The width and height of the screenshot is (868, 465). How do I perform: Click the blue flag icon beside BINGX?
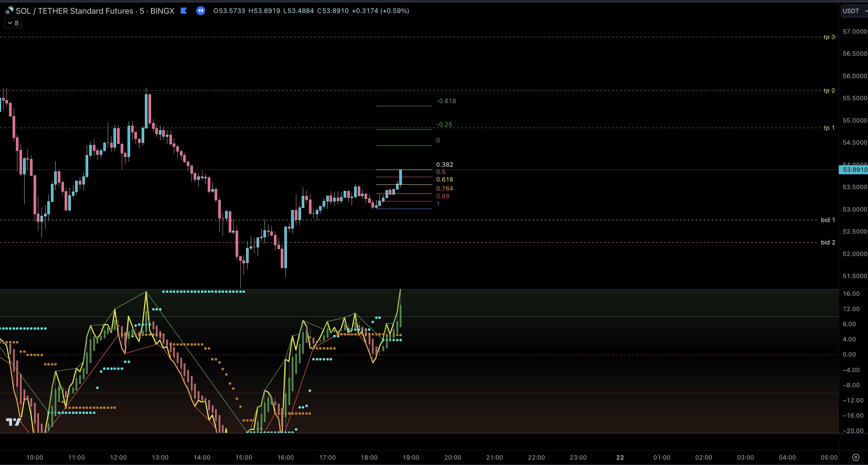tap(184, 11)
